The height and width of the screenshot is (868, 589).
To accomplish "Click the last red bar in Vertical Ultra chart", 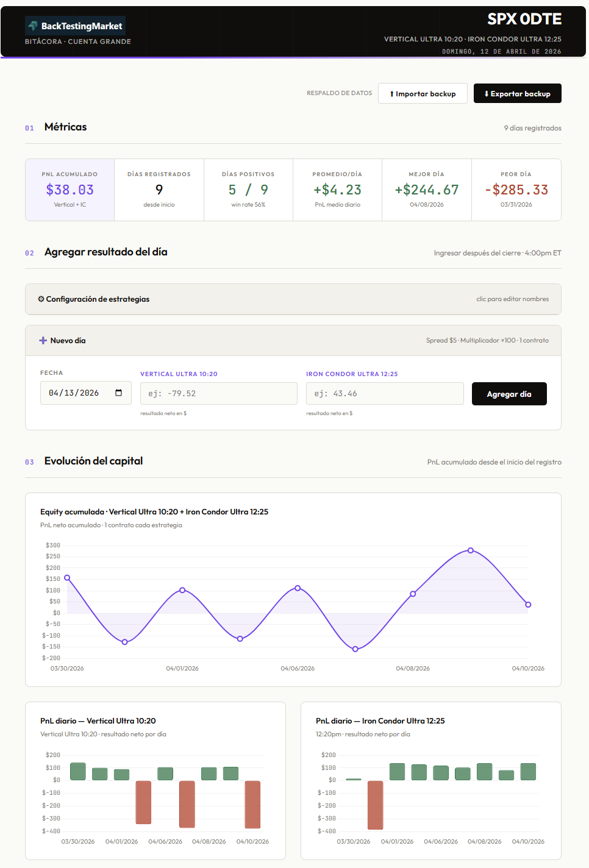I will tap(252, 805).
